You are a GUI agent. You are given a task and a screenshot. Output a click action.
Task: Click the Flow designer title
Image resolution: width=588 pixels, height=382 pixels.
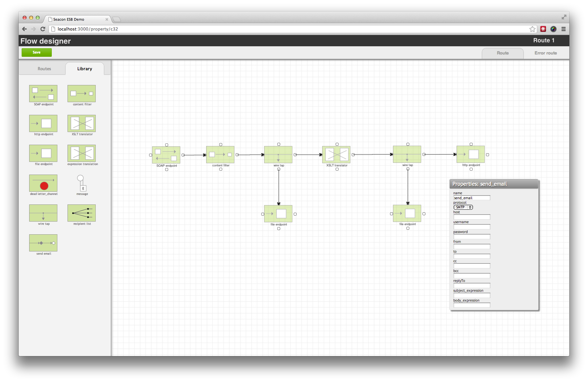pos(46,41)
